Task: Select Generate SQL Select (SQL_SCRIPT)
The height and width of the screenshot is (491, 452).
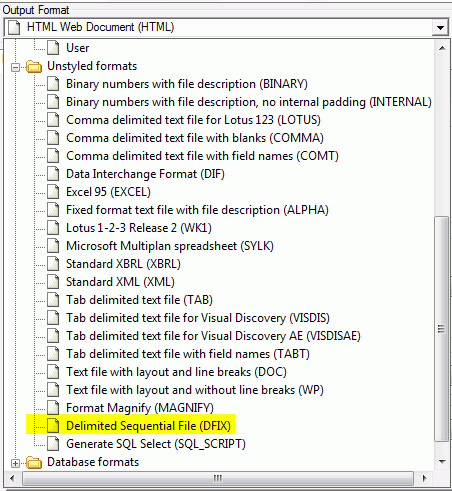Action: (156, 444)
